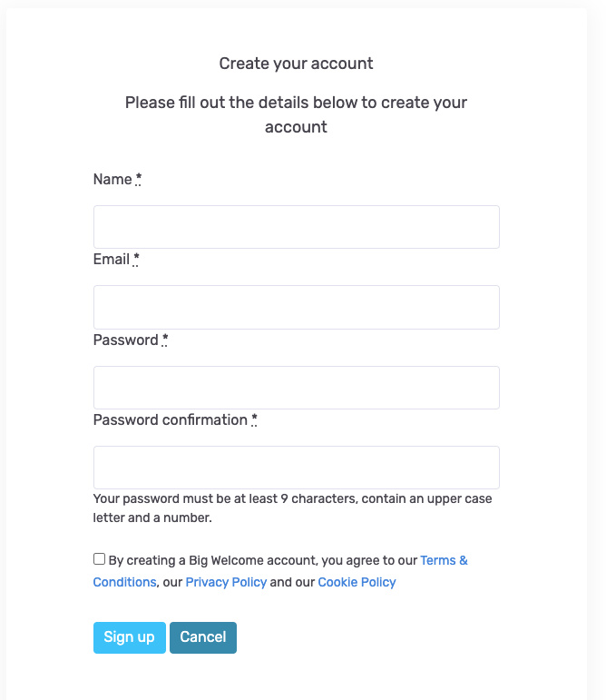
Task: Click the Name input field
Action: coord(296,227)
